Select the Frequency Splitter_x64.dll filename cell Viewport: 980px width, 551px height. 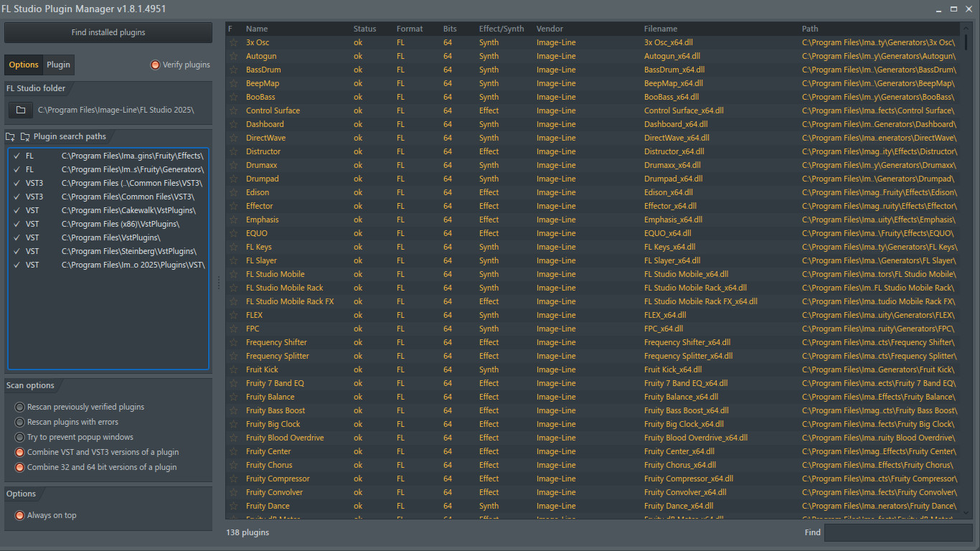coord(689,356)
